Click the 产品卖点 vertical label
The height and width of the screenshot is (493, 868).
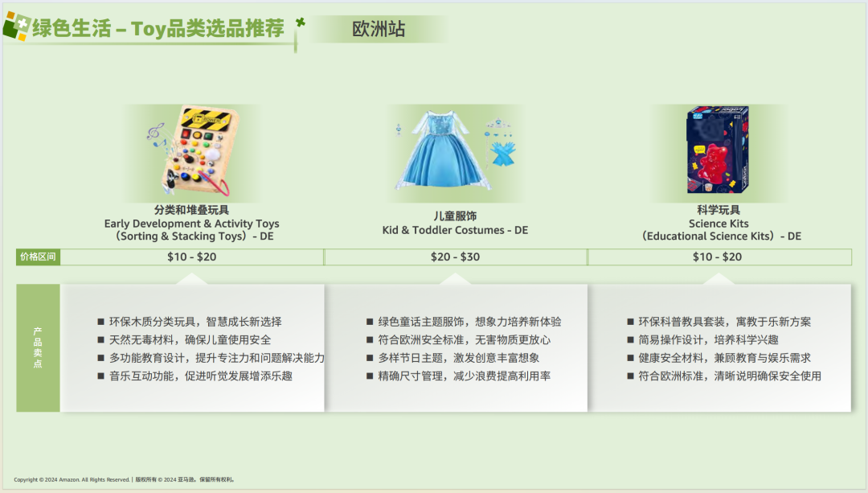point(38,347)
